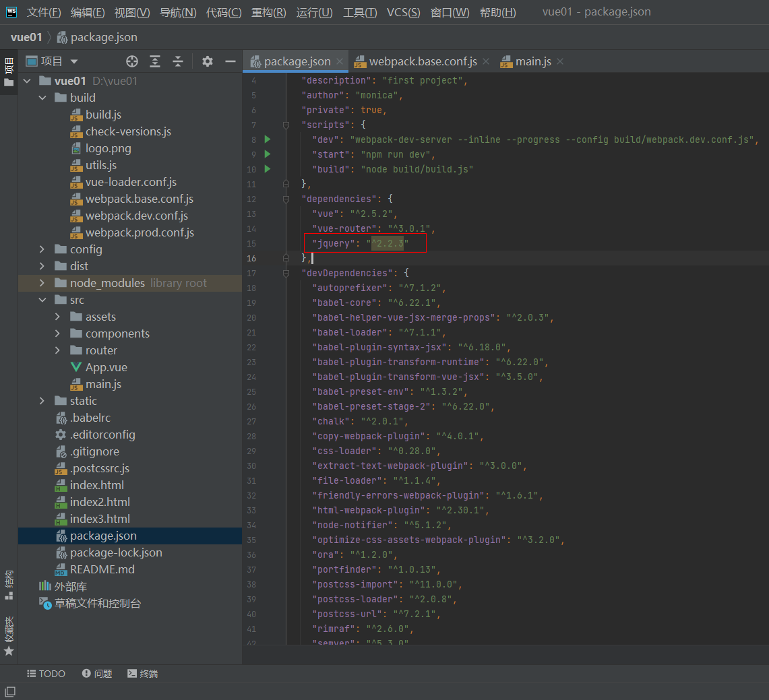
Task: Run the build script via gutter arrow
Action: [268, 169]
